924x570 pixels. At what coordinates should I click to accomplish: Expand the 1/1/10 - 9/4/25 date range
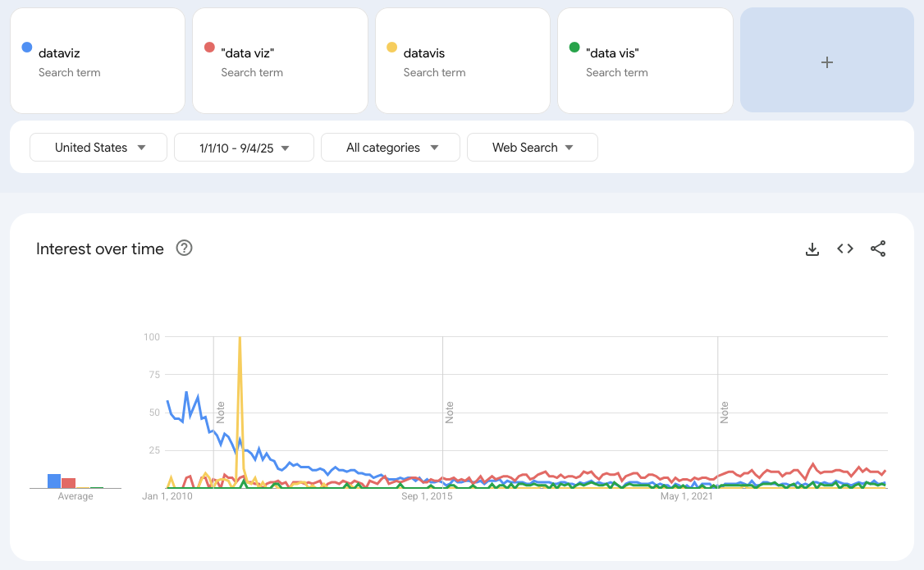click(x=244, y=148)
